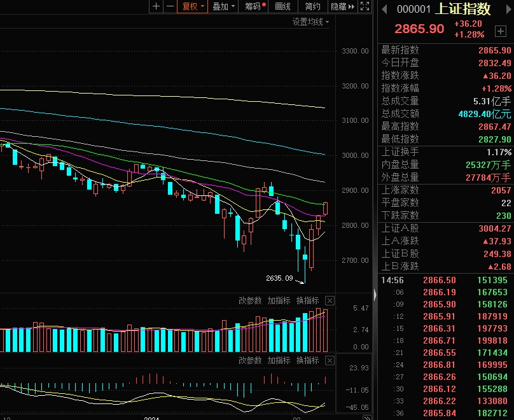Open the 叠加 dropdown menu

[x=223, y=6]
